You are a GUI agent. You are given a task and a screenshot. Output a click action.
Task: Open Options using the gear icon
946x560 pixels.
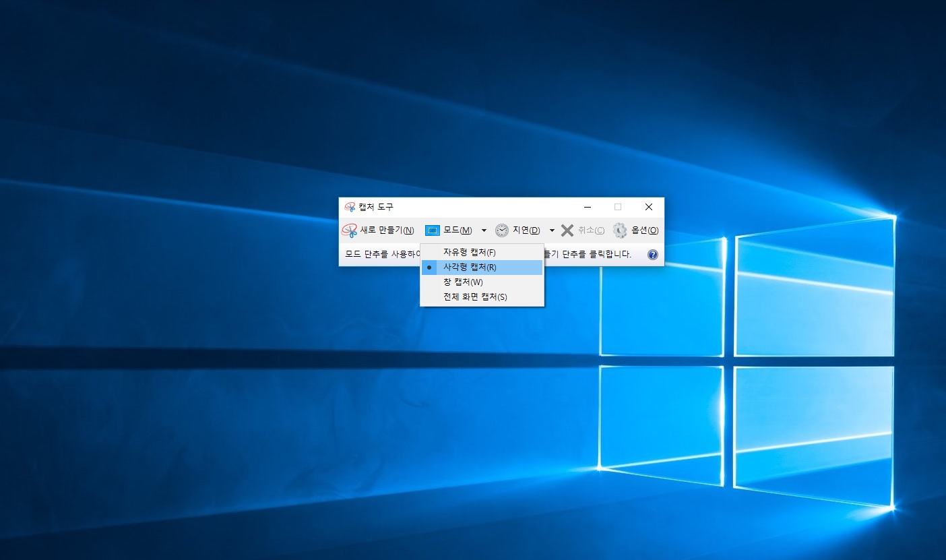click(619, 230)
